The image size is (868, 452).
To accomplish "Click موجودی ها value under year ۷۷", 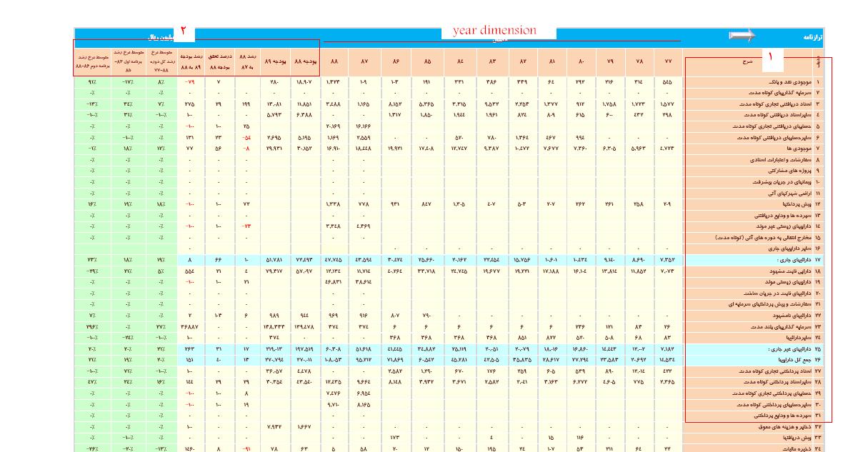I will pos(667,149).
